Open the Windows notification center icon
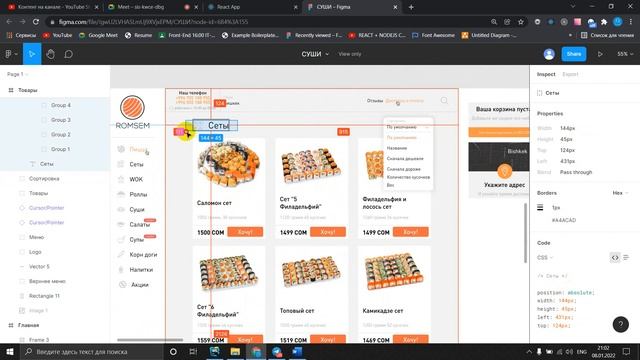Viewport: 640px width, 360px height. click(x=626, y=351)
